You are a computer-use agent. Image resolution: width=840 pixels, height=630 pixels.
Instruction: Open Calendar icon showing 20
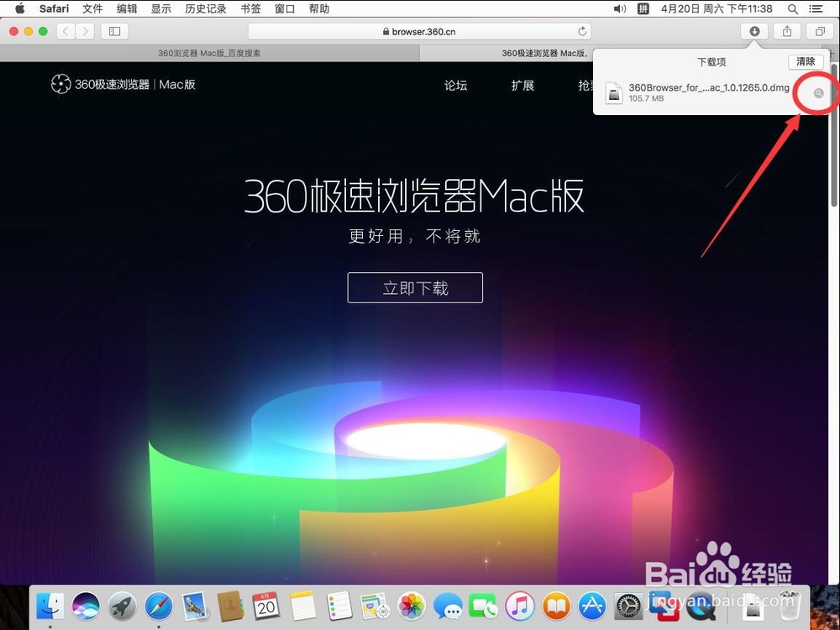(266, 606)
